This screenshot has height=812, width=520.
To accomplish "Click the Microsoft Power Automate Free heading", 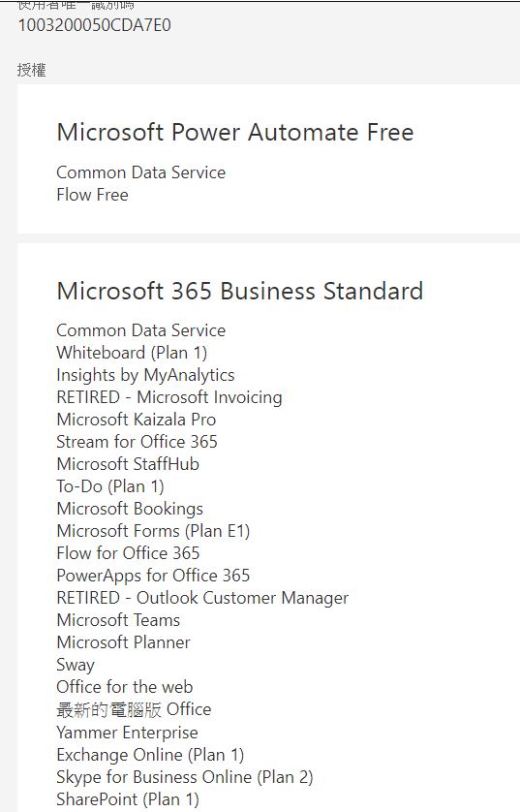I will (x=235, y=132).
